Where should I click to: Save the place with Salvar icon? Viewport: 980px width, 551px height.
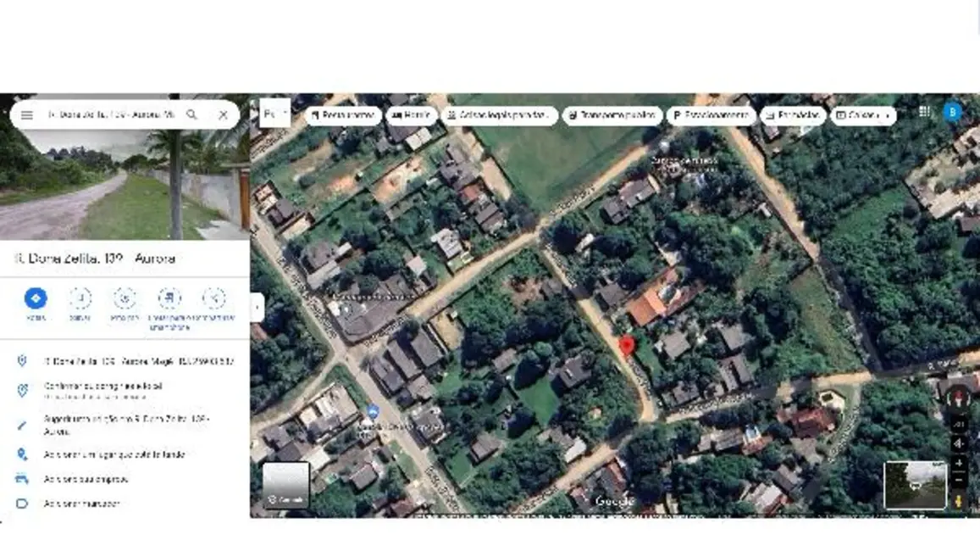(x=80, y=299)
